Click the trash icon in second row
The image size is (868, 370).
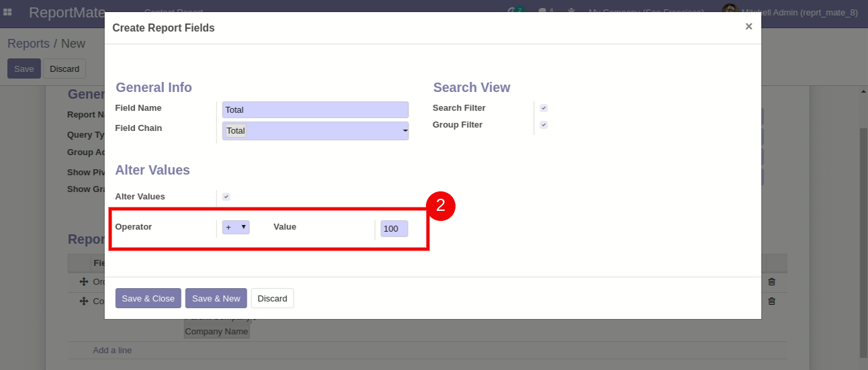[771, 302]
